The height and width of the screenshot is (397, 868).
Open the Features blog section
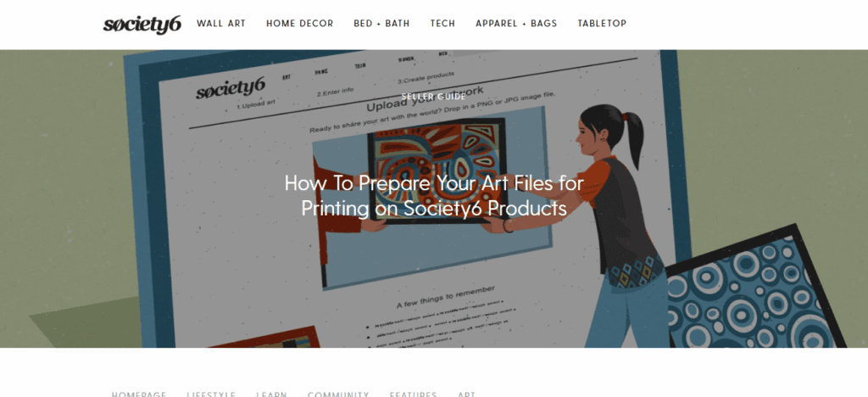coord(413,394)
